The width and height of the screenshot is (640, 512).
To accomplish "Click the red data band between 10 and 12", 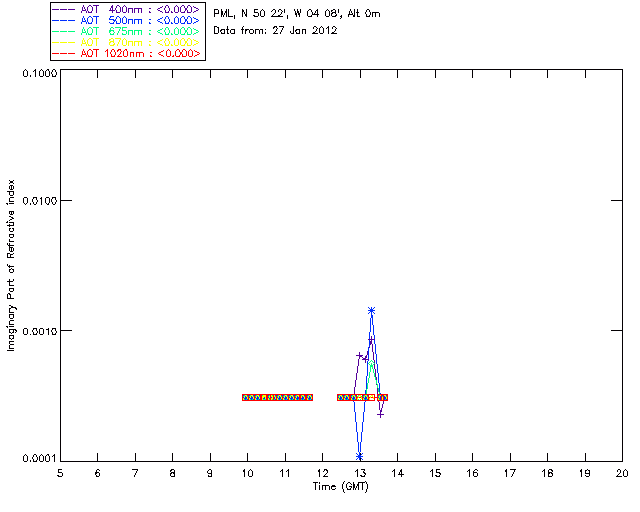I will pos(278,397).
